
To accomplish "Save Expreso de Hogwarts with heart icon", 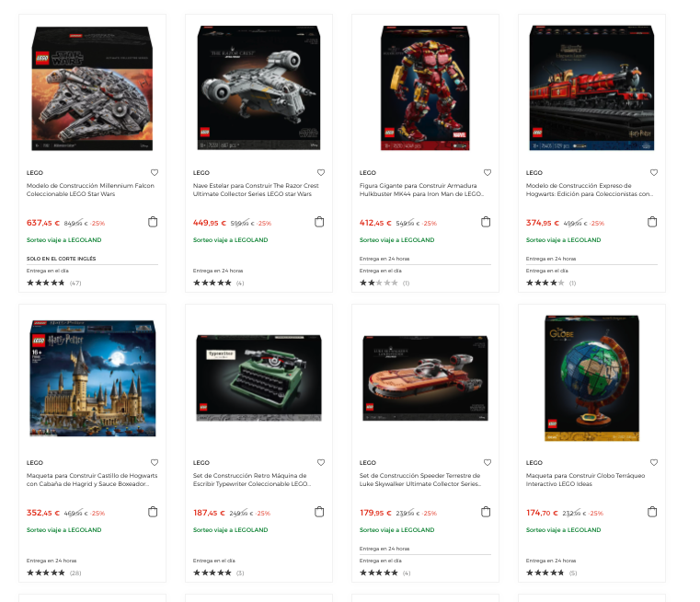I will click(654, 172).
